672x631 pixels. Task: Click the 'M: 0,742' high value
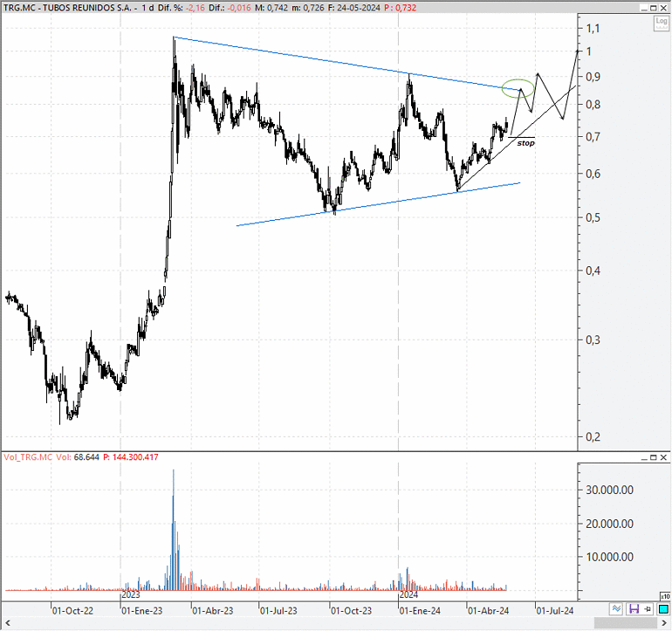271,8
